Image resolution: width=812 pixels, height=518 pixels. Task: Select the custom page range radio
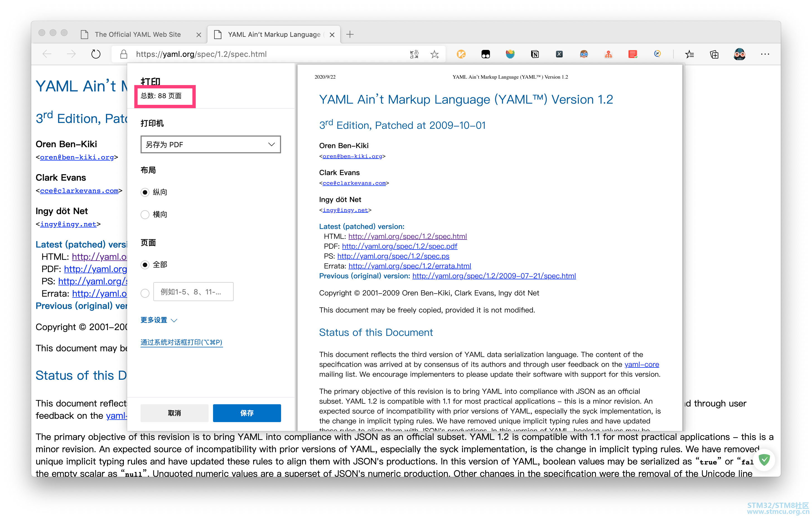tap(145, 293)
